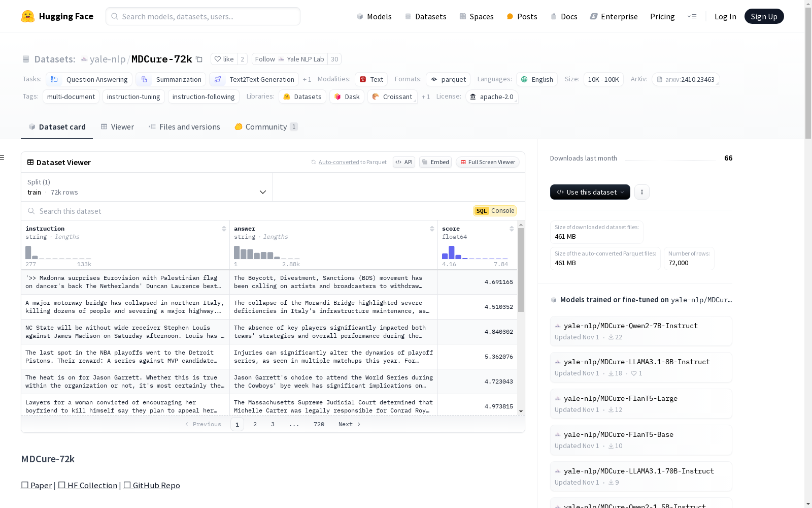Screen dimensions: 812x508
Task: Select the English language tag
Action: coord(537,79)
